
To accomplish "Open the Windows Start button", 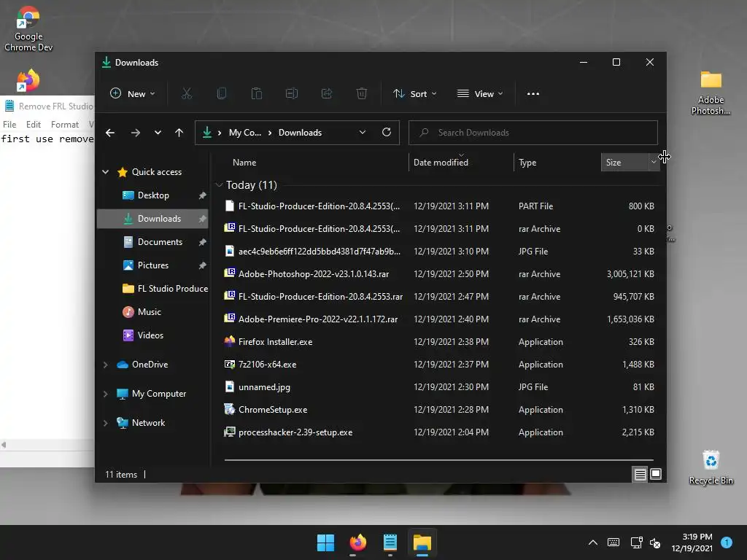I will click(x=326, y=542).
